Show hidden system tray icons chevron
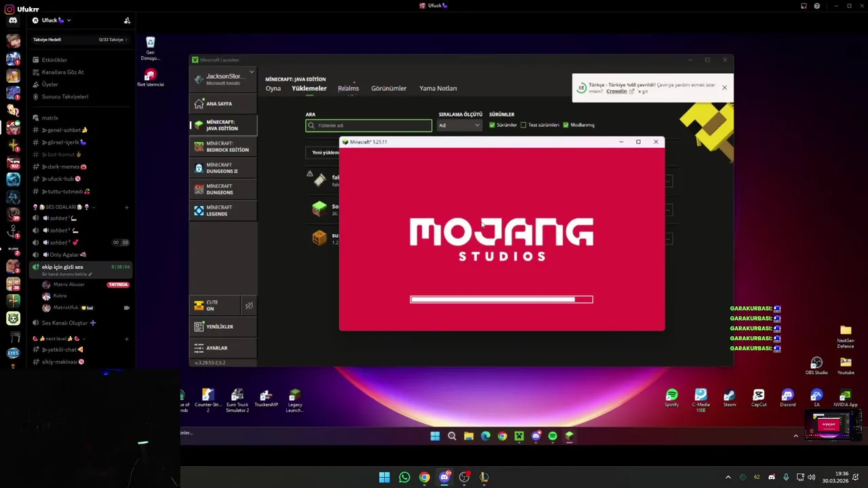The image size is (868, 488). pyautogui.click(x=728, y=477)
